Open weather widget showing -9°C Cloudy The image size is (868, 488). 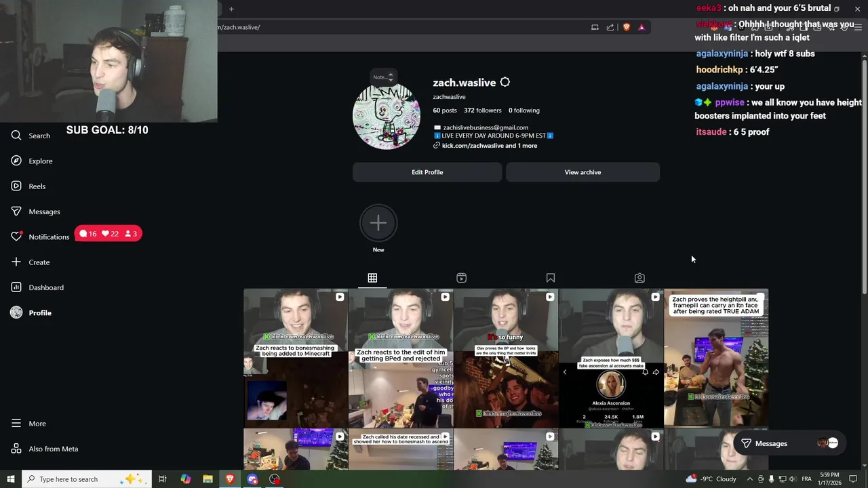[x=711, y=479]
